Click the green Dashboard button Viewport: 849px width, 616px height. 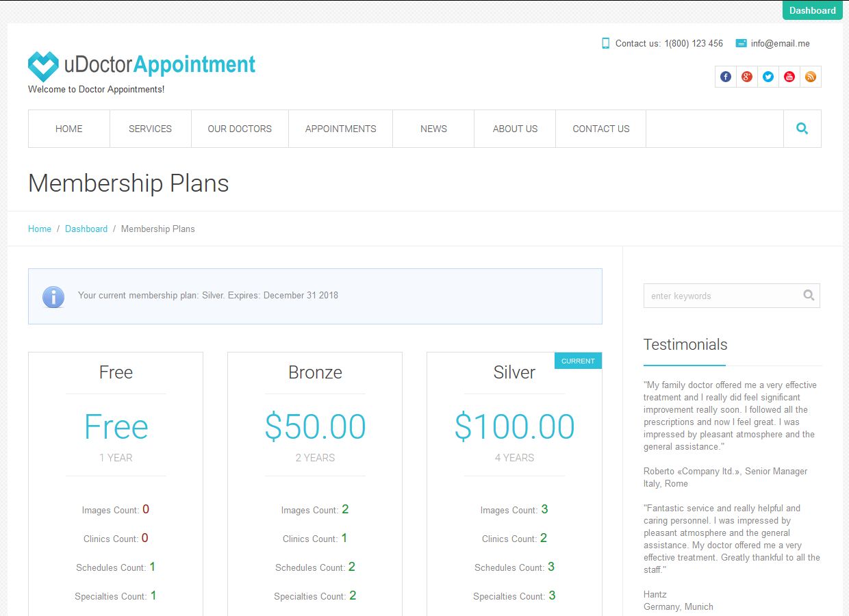pos(812,10)
